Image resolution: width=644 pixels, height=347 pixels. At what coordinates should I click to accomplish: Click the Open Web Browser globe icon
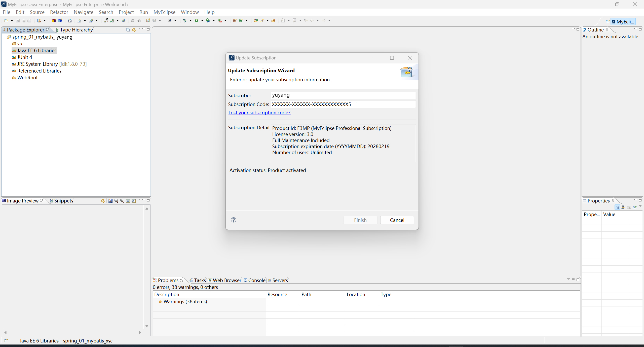pyautogui.click(x=123, y=20)
